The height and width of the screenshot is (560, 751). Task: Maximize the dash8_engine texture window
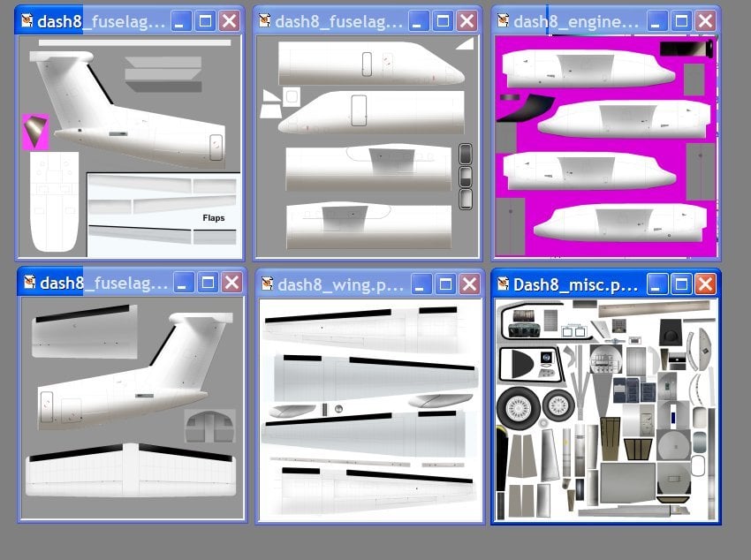click(x=681, y=21)
